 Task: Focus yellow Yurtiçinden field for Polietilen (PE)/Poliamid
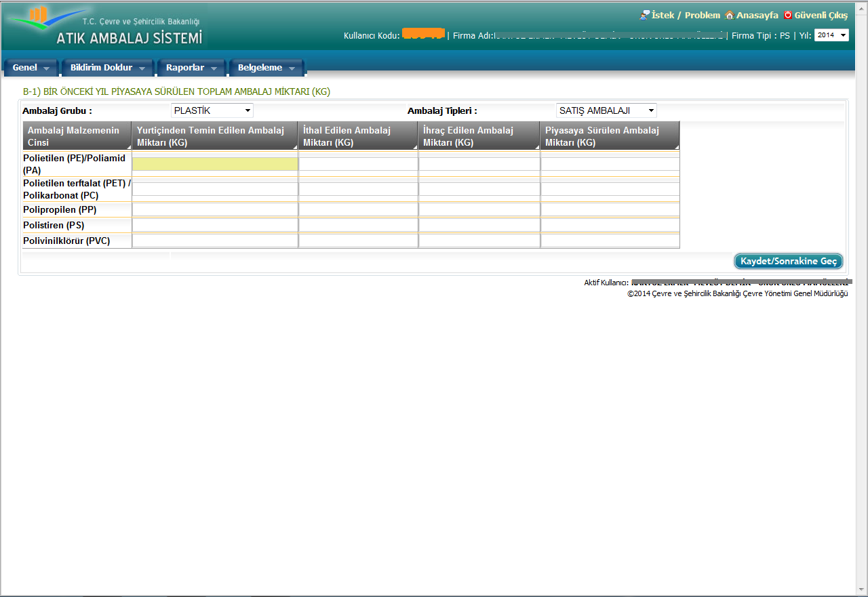coord(215,164)
